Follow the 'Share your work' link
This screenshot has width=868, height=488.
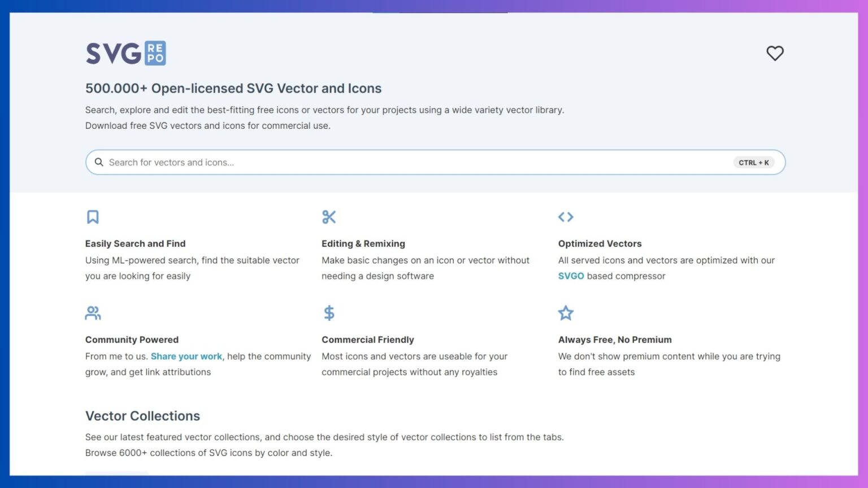[186, 356]
